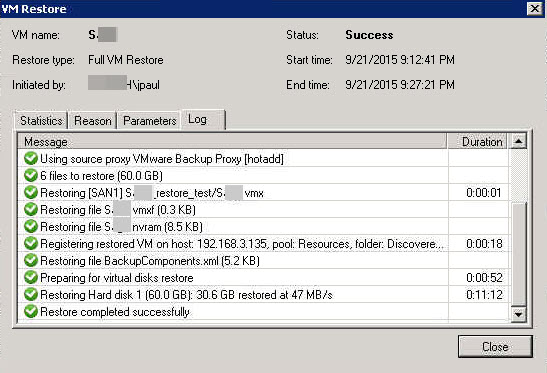Viewport: 547px width, 373px height.
Task: Click start time '9/21/2015 9:12:41 PM'
Action: pyautogui.click(x=400, y=60)
